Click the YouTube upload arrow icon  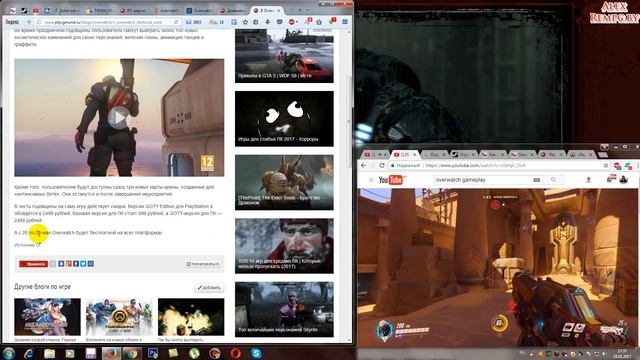[x=589, y=180]
